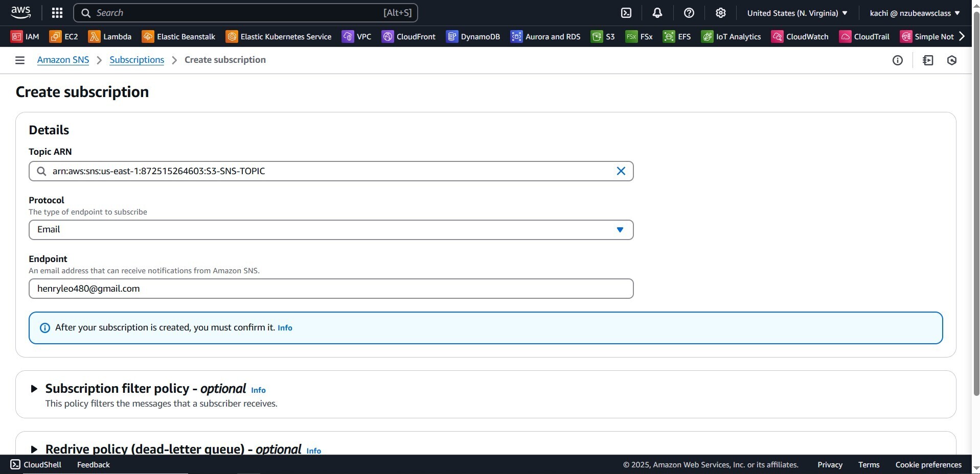
Task: Open the IoT Analytics shortcut icon
Action: (707, 36)
